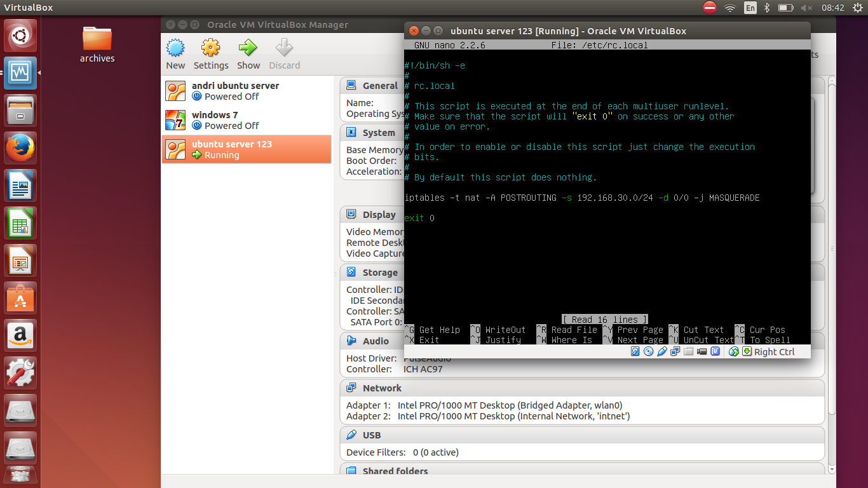Open the Trash from launcher
This screenshot has width=868, height=488.
[x=20, y=476]
